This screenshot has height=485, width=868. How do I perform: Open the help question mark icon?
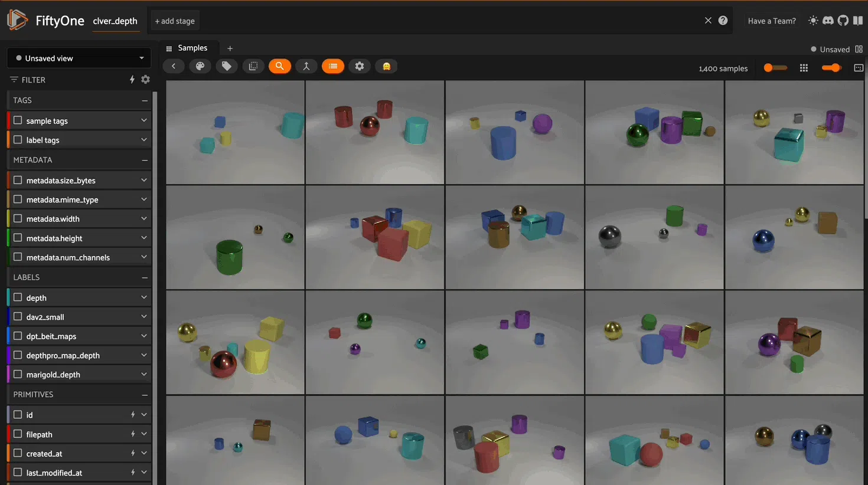click(x=723, y=21)
